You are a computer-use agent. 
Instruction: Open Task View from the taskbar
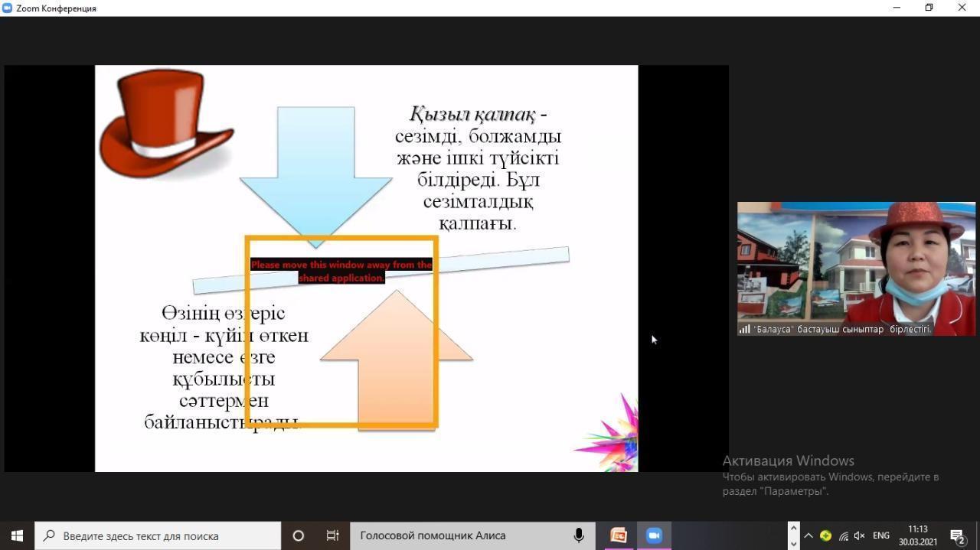[332, 535]
